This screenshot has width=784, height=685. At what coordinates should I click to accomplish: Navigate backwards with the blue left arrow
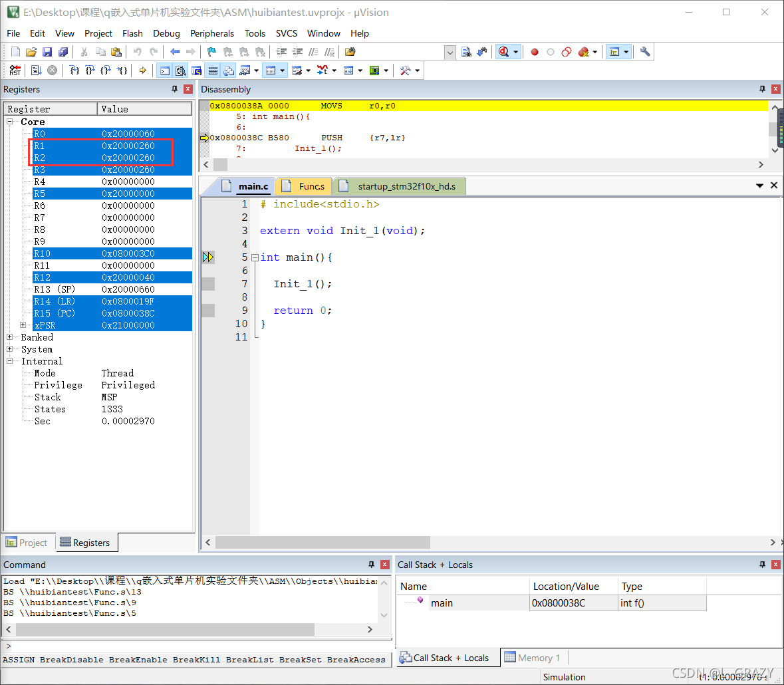pos(174,51)
